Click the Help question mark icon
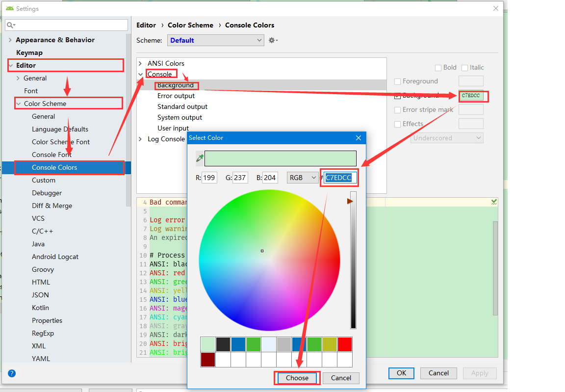 pos(11,373)
